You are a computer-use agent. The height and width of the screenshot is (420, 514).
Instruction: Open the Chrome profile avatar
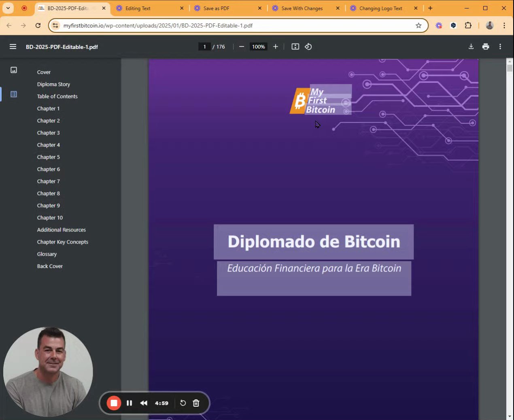point(490,25)
